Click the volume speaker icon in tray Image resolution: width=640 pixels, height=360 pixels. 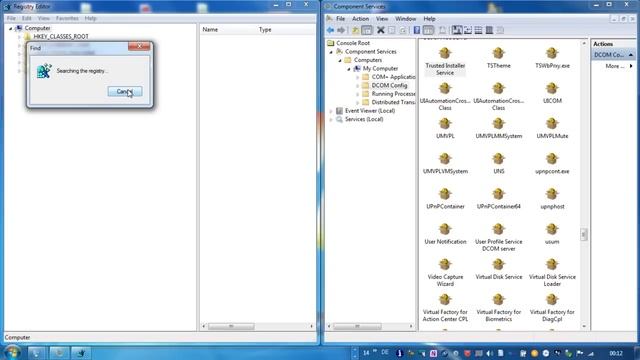click(489, 353)
